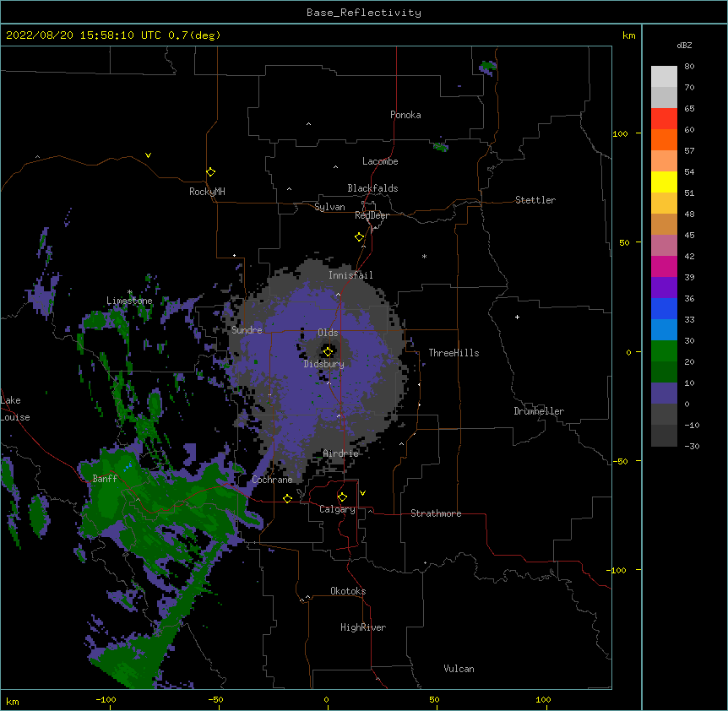
Task: Click the Stettler label
Action: (535, 200)
